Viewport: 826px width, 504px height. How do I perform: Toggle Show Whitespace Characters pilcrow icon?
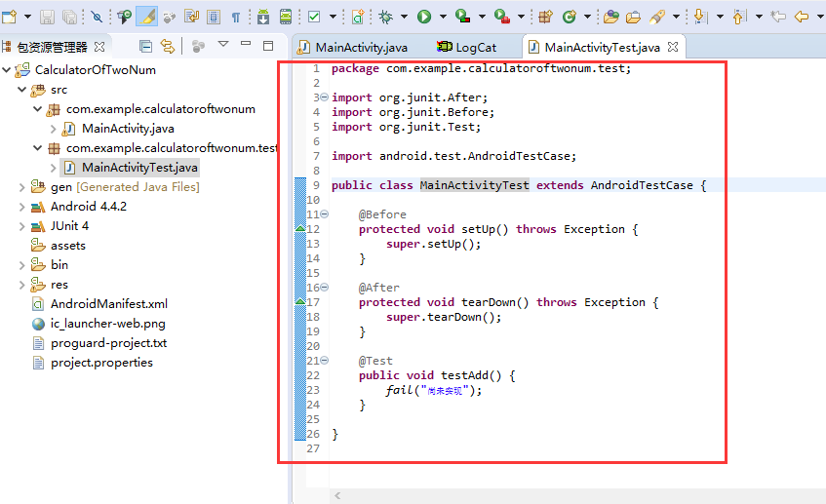[x=235, y=18]
